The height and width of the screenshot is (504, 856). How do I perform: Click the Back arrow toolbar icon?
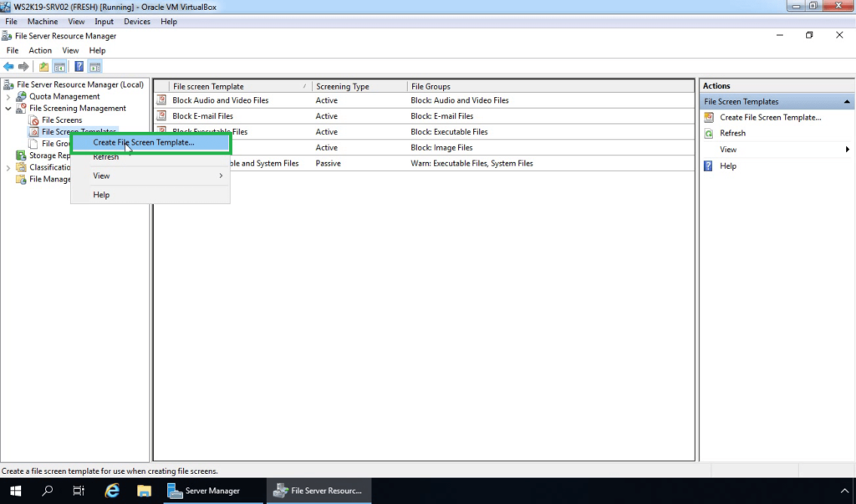click(x=8, y=67)
